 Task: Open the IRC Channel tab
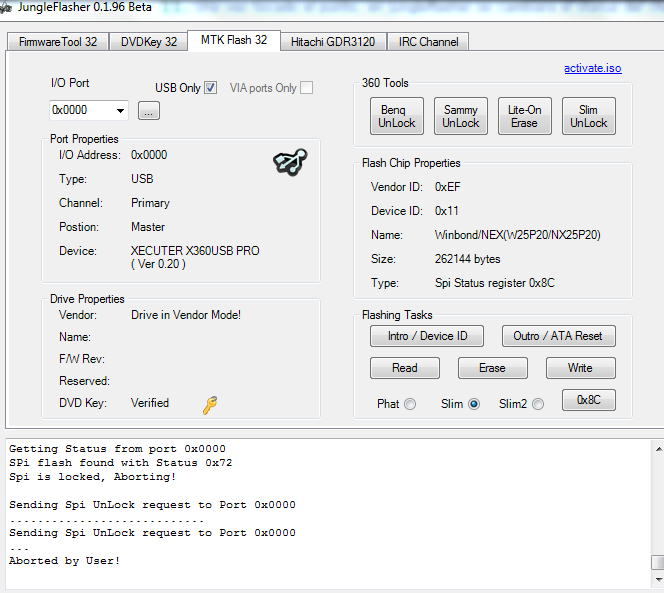(428, 42)
